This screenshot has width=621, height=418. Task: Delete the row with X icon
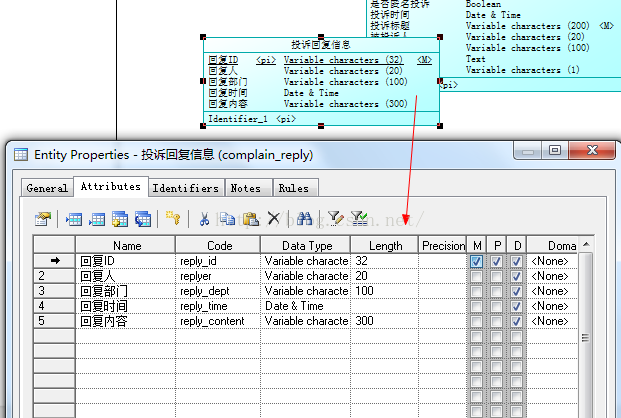274,218
